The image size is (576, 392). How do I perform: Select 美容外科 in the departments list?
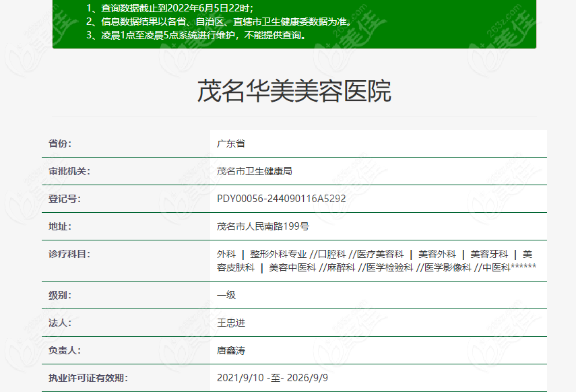(x=437, y=254)
